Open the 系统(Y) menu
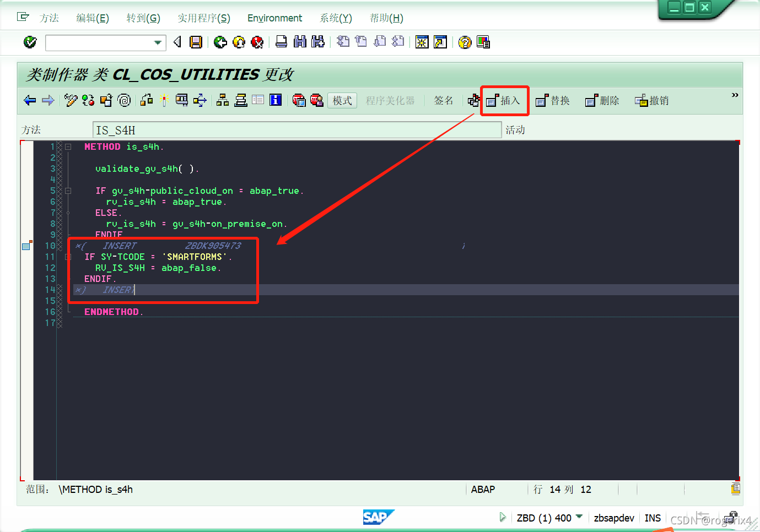 (x=336, y=18)
